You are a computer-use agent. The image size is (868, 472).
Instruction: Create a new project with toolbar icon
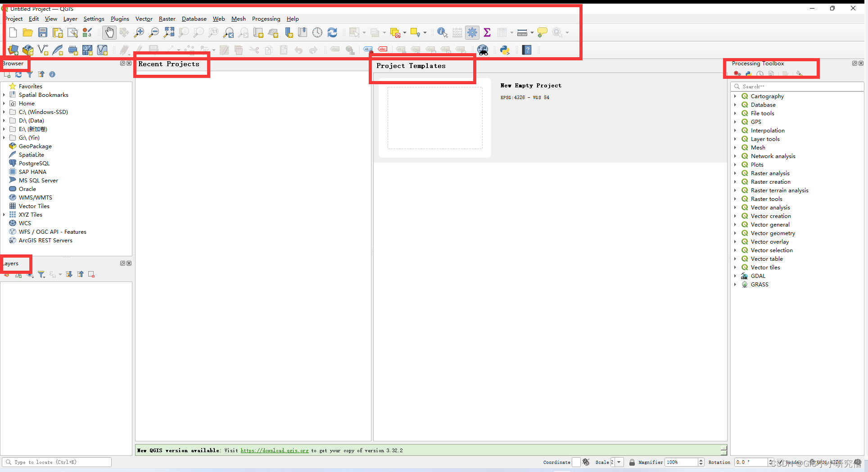click(x=13, y=32)
